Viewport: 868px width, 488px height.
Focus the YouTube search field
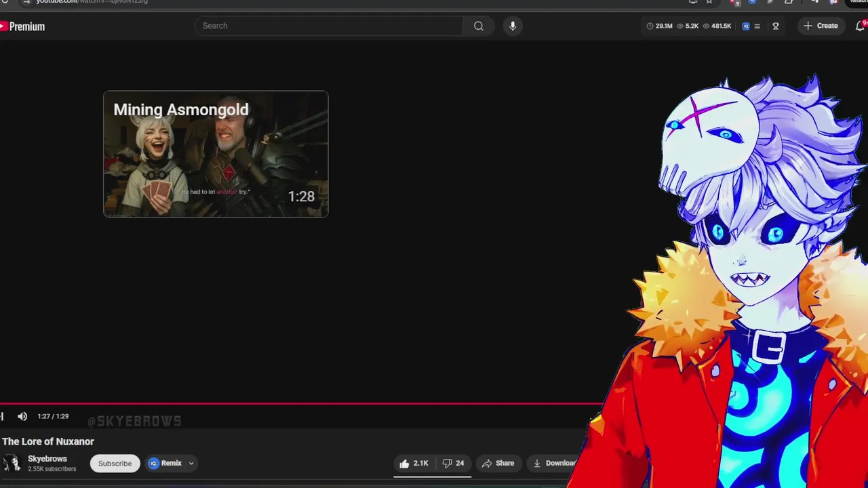[328, 26]
